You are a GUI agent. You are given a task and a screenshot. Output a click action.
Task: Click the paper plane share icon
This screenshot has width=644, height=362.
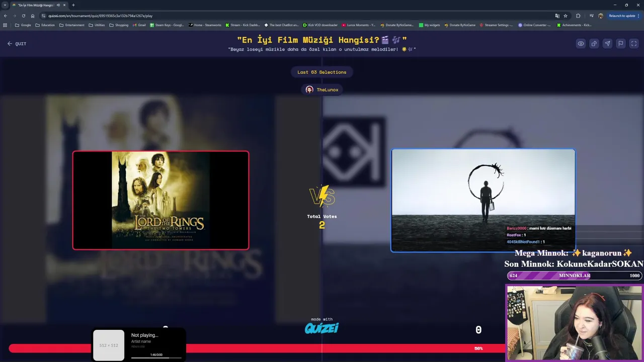[607, 44]
